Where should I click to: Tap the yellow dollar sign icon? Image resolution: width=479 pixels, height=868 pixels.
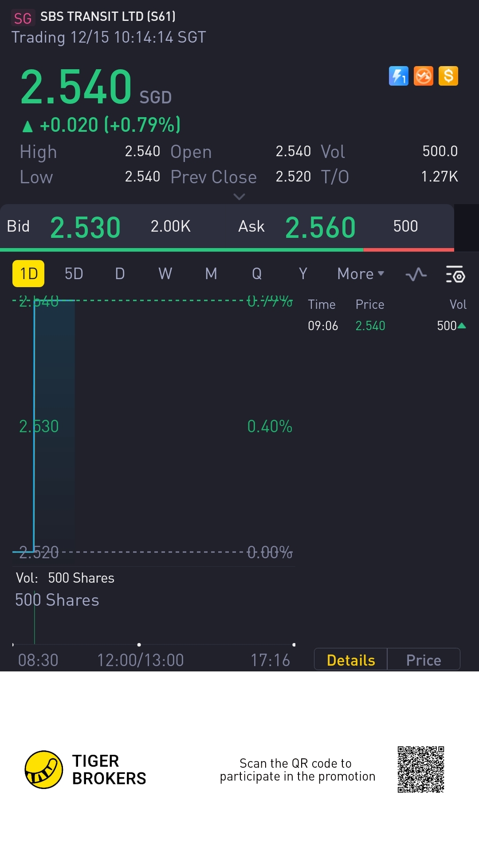pyautogui.click(x=448, y=76)
